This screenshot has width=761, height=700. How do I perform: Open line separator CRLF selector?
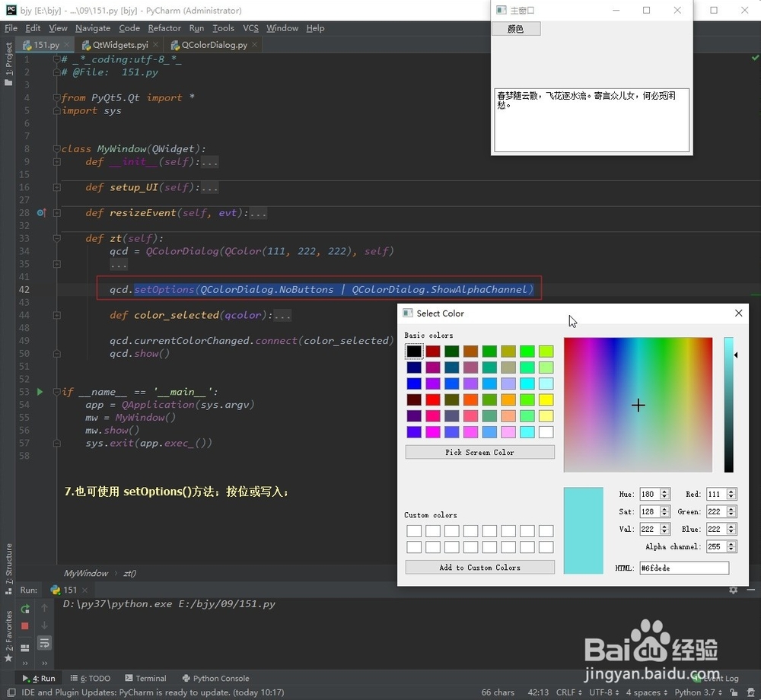click(568, 692)
